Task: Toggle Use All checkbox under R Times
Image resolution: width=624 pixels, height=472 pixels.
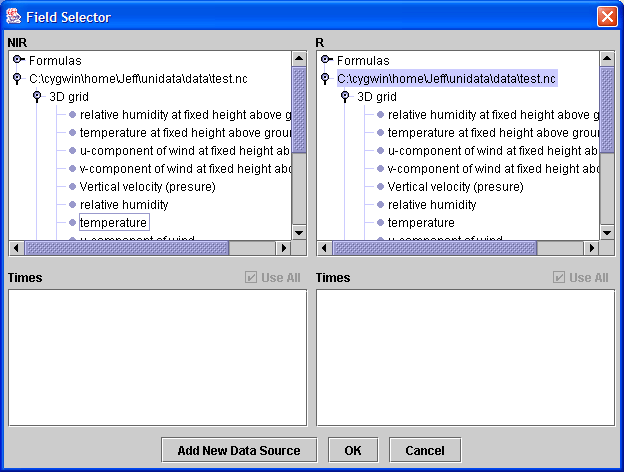Action: (559, 277)
